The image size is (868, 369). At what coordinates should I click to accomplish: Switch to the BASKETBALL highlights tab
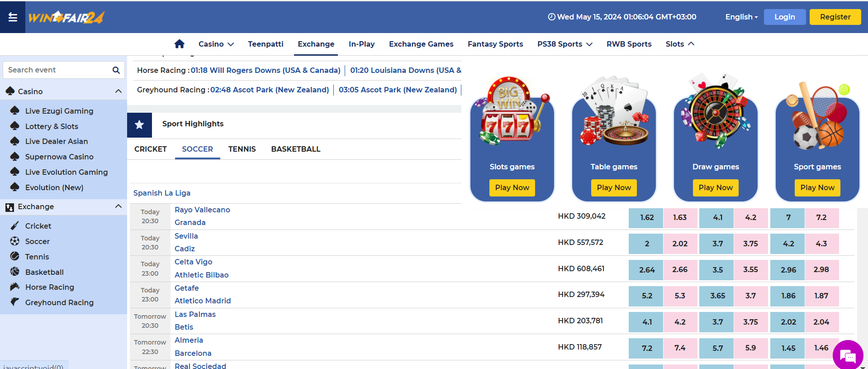coord(296,149)
